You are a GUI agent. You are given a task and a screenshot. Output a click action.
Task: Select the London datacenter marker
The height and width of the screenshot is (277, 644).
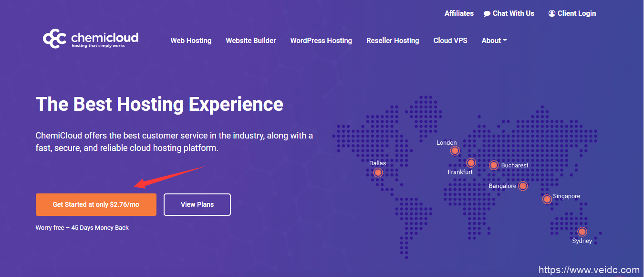point(455,151)
